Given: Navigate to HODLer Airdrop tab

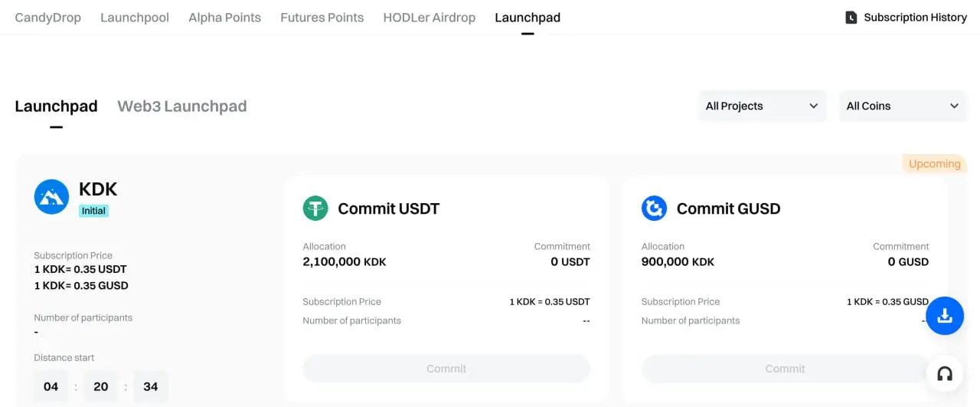Looking at the screenshot, I should [429, 18].
